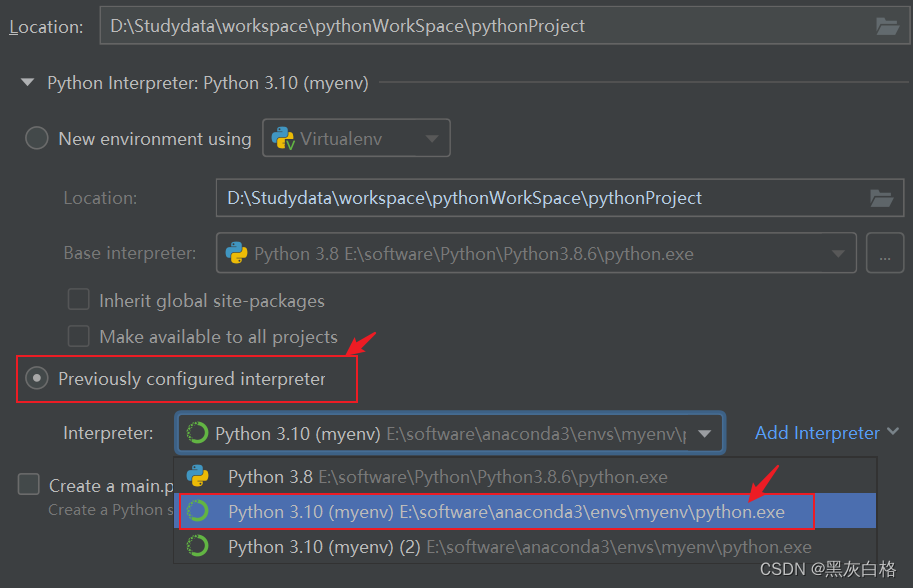
Task: Check Make available to all projects
Action: click(x=78, y=337)
